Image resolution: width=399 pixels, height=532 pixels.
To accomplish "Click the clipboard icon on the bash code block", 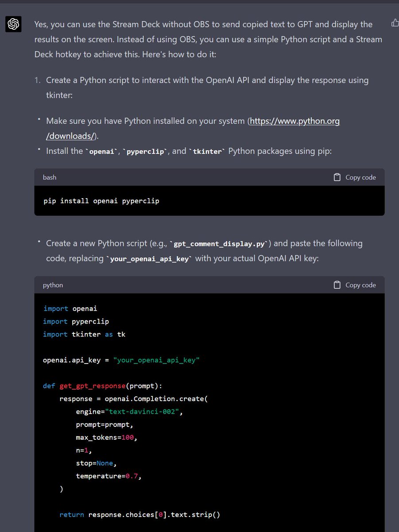I will pos(337,177).
